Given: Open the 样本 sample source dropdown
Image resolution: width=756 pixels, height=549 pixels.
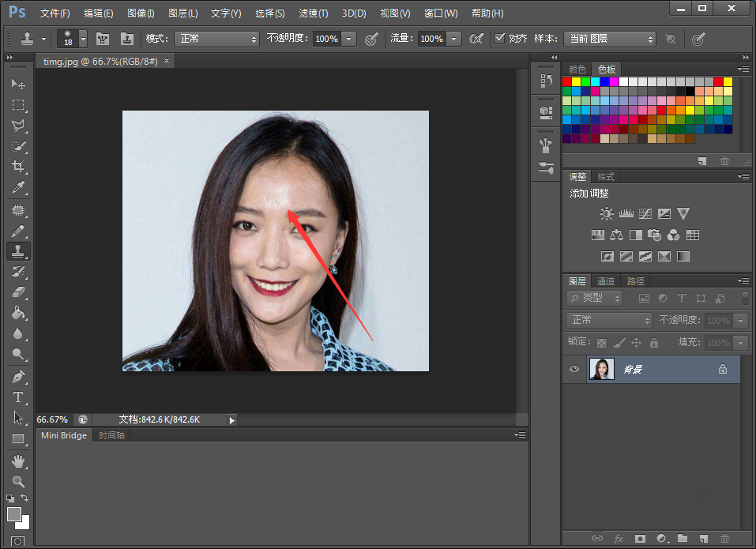Looking at the screenshot, I should tap(608, 39).
